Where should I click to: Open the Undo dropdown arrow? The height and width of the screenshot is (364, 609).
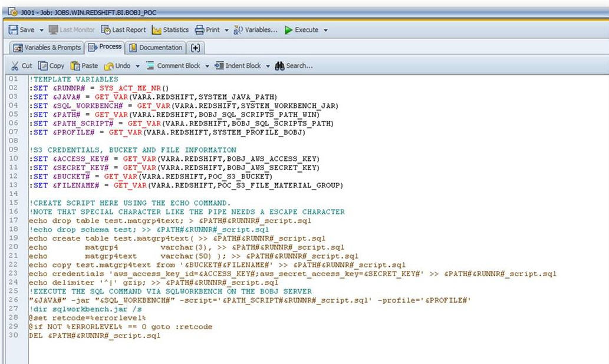pyautogui.click(x=137, y=67)
